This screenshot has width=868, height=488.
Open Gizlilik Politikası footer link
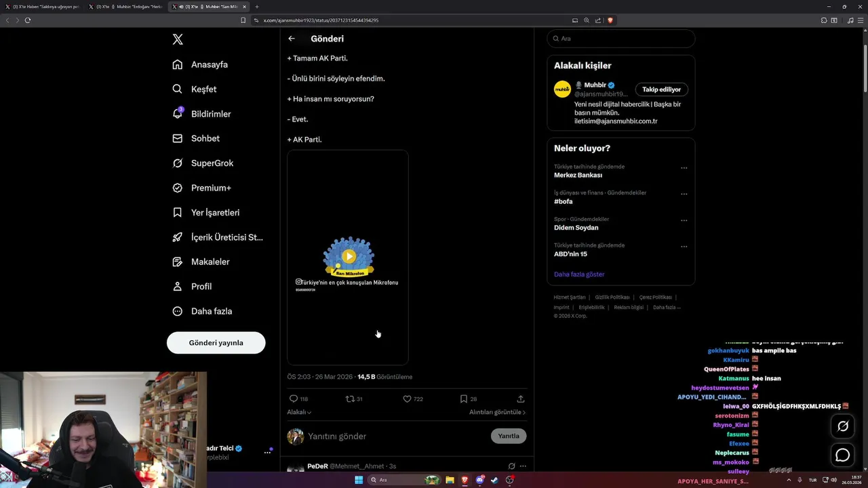point(612,298)
